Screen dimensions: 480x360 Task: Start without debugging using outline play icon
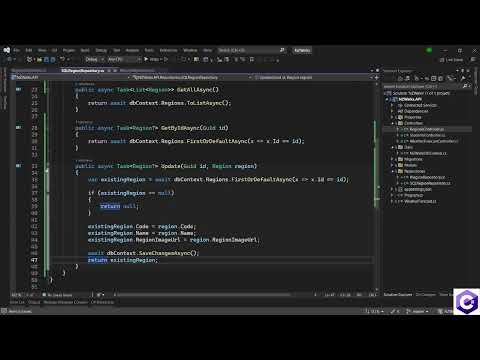166,59
